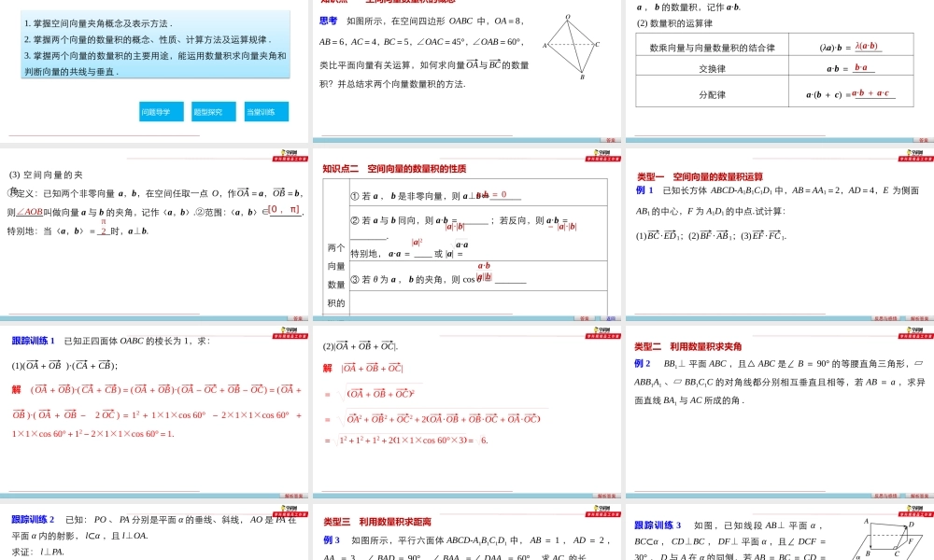The width and height of the screenshot is (934, 560).
Task: Click the 例 1 label
Action: (x=644, y=190)
